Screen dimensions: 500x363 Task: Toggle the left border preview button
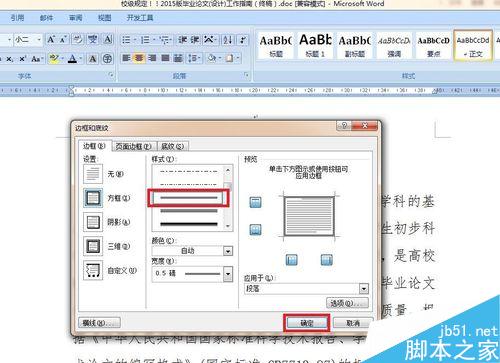[x=292, y=260]
